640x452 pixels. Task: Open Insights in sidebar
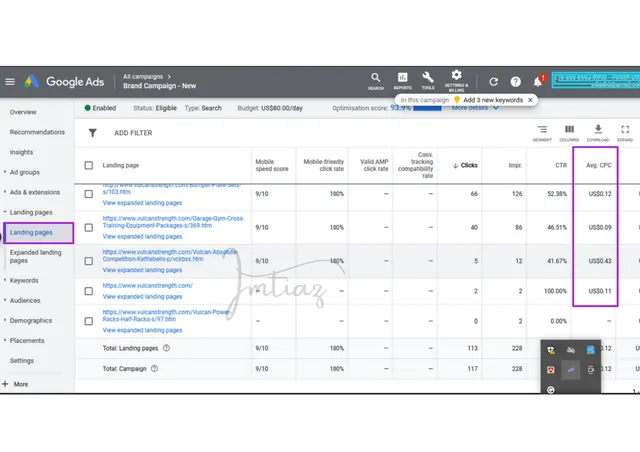pos(21,152)
